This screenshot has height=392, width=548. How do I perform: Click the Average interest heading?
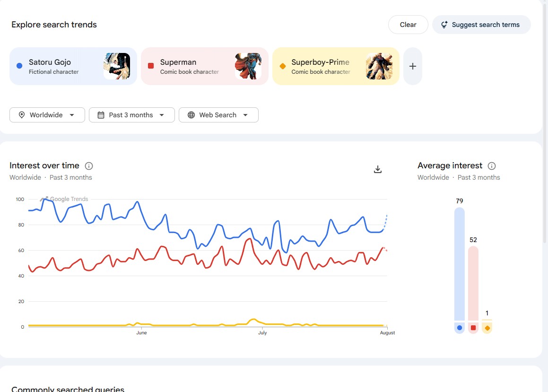click(x=450, y=166)
